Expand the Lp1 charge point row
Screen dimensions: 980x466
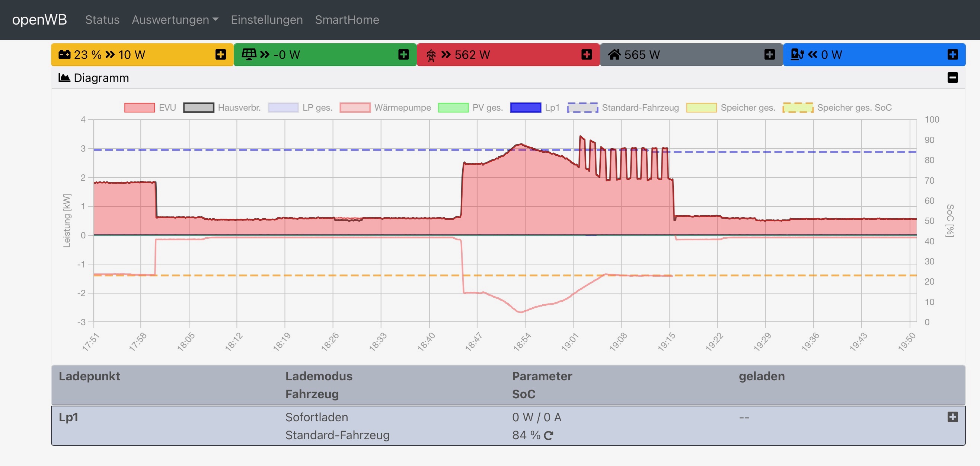tap(952, 417)
